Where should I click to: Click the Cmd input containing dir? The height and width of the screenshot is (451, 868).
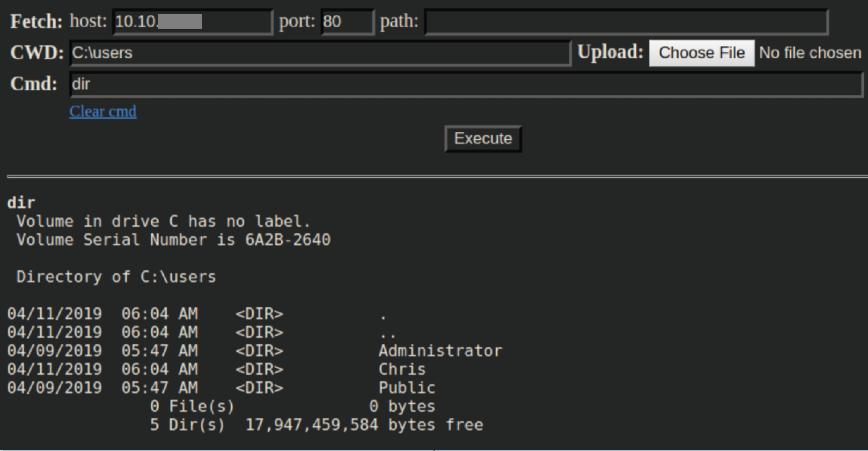466,84
